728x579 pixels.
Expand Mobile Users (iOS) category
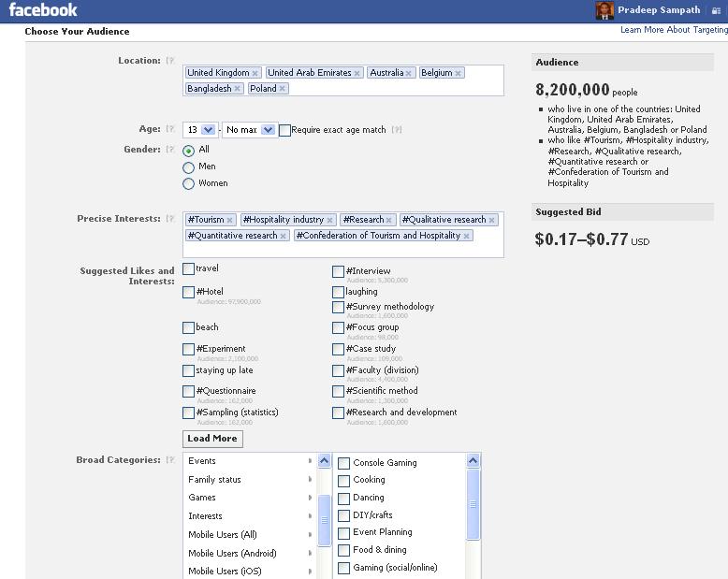tap(249, 572)
